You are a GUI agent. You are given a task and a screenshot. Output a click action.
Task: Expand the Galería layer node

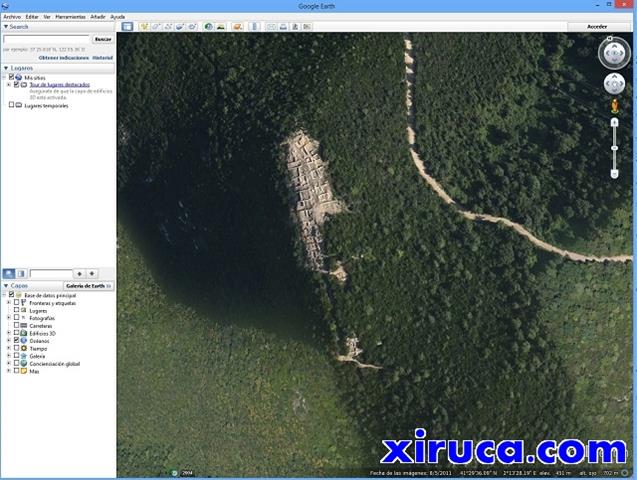coord(9,356)
